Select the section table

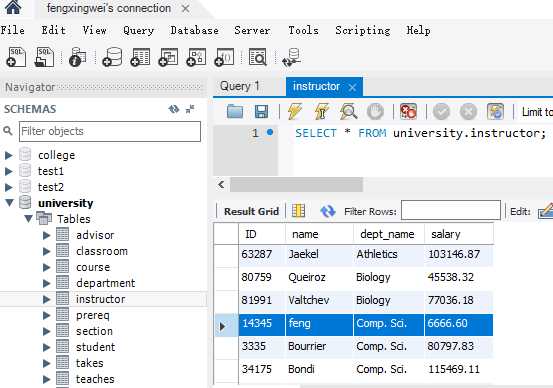pyautogui.click(x=94, y=331)
